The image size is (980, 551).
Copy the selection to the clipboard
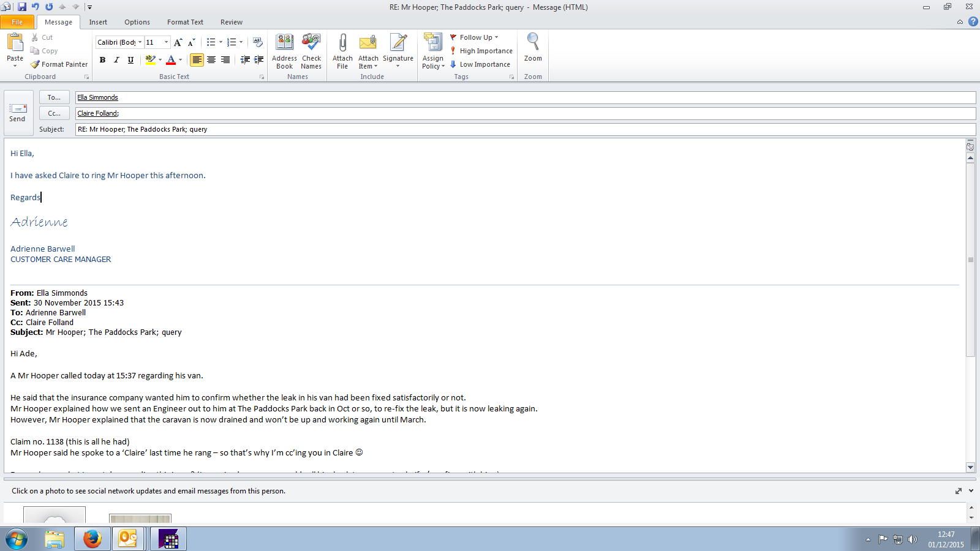click(x=44, y=51)
